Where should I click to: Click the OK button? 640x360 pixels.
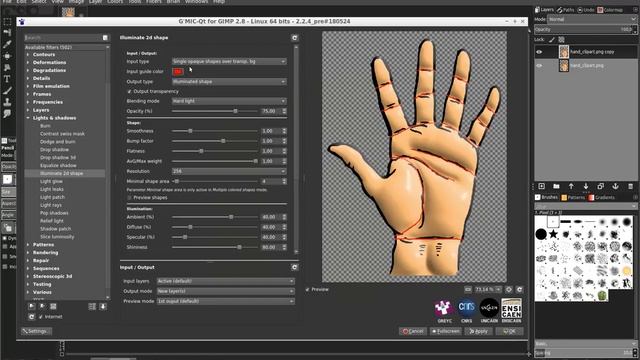[x=509, y=331]
